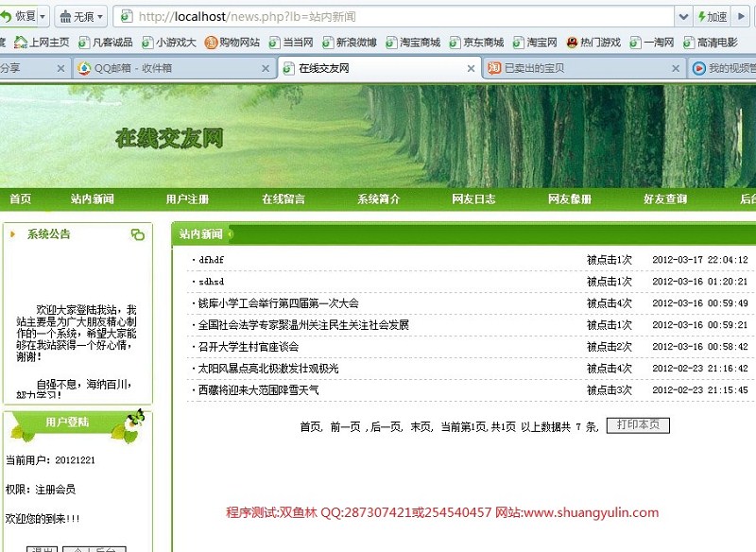The image size is (756, 552).
Task: Click the orange arrow beside 系统公告
Action: (x=13, y=234)
